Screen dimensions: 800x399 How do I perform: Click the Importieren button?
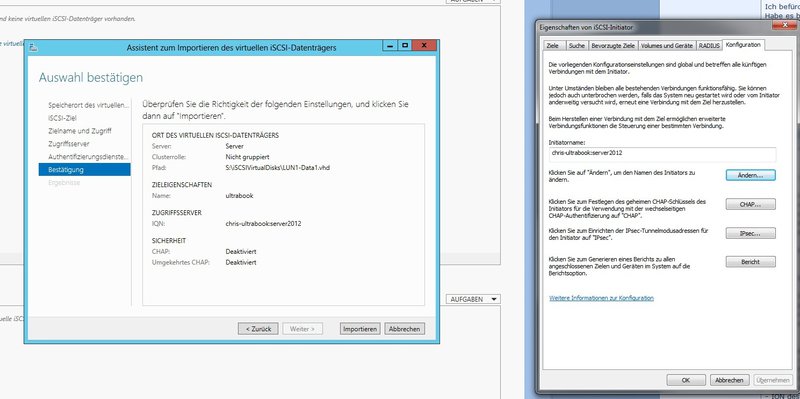[360, 329]
